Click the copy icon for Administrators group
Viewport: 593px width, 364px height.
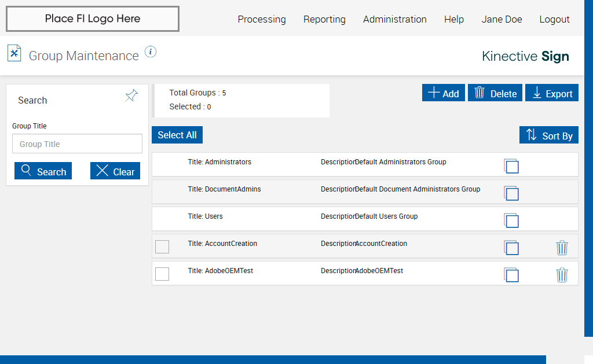tap(511, 166)
